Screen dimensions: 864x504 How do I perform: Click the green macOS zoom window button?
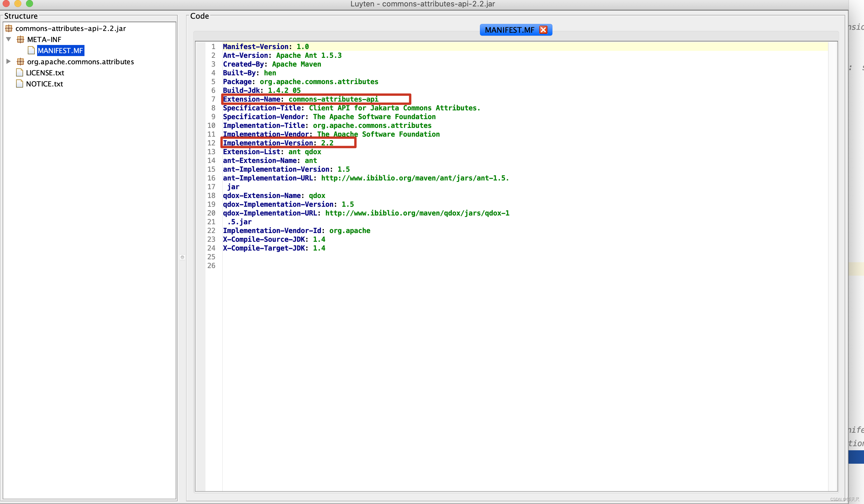coord(30,4)
